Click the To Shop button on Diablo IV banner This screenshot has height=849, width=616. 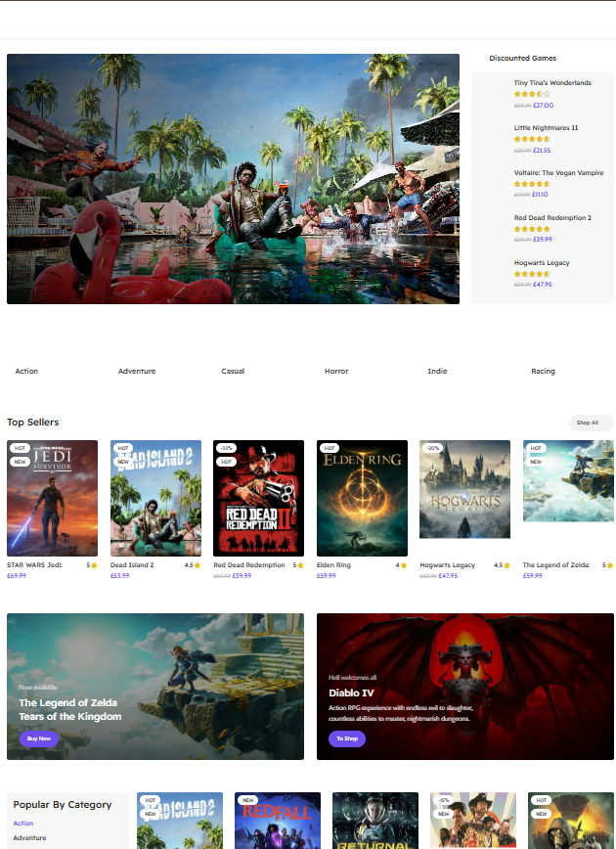click(347, 738)
